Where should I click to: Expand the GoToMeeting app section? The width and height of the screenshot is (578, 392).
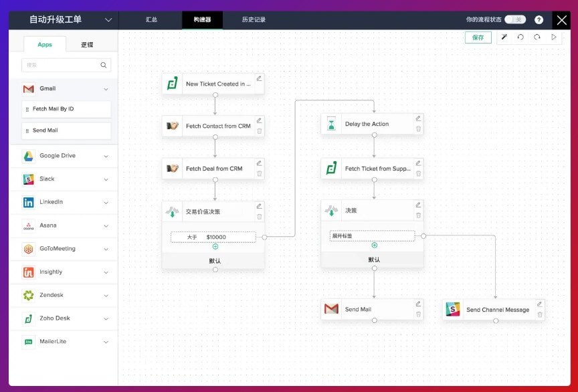coord(106,250)
